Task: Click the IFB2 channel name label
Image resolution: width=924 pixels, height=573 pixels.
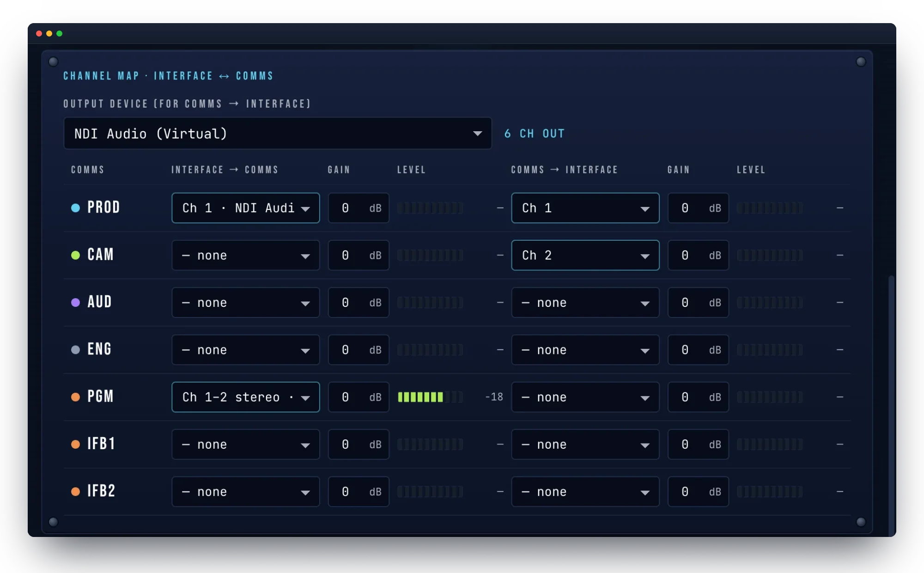Action: (x=101, y=491)
